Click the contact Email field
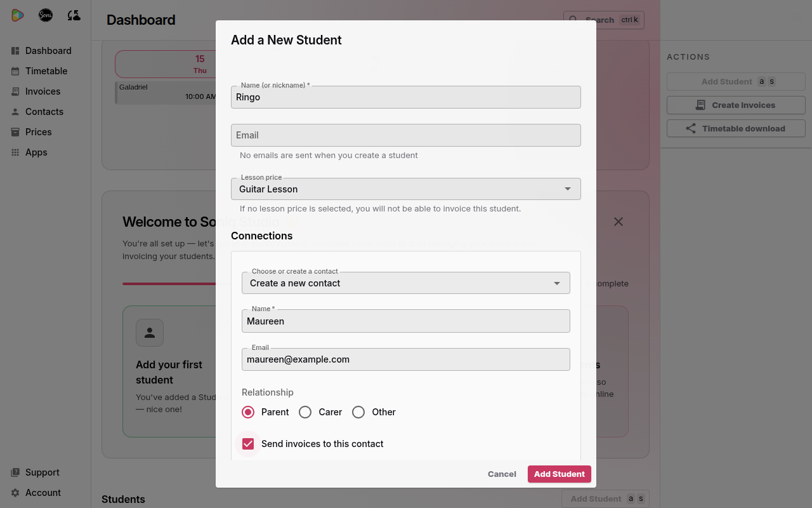This screenshot has height=508, width=812. click(406, 359)
